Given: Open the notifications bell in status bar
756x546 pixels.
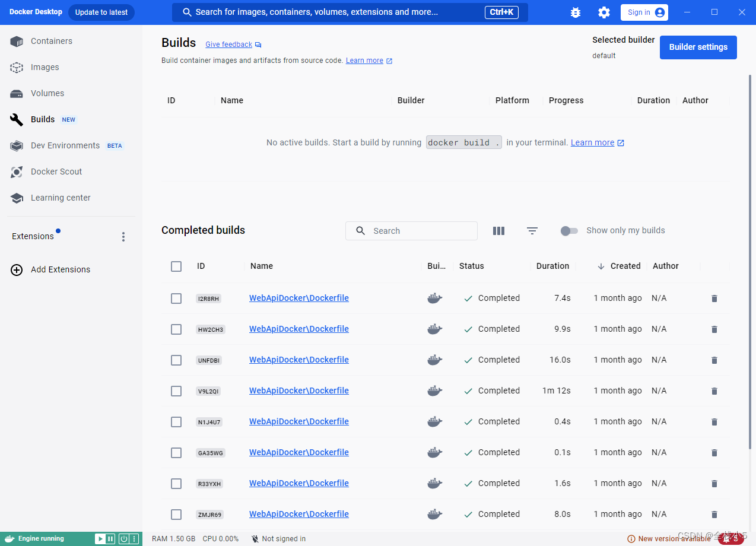Looking at the screenshot, I should [x=731, y=539].
